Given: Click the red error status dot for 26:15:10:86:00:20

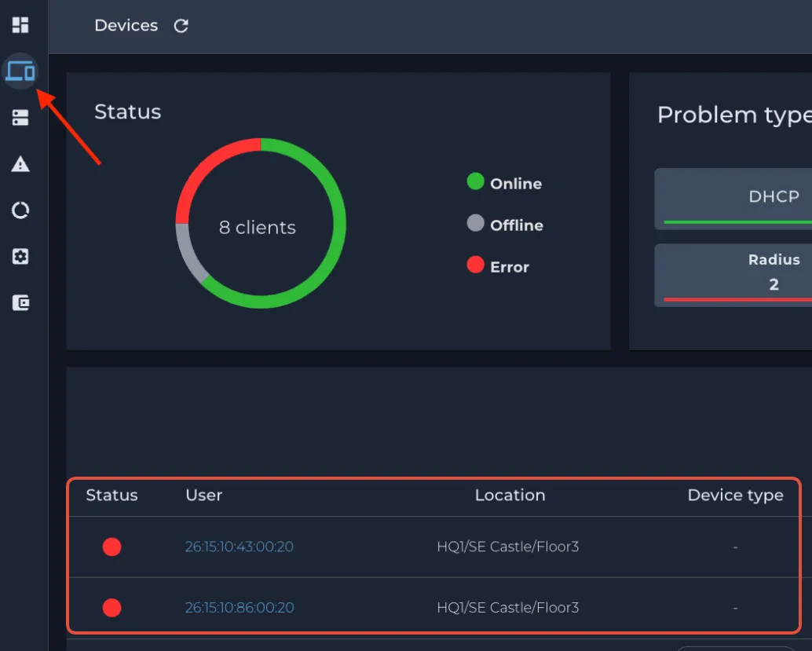Looking at the screenshot, I should [112, 607].
